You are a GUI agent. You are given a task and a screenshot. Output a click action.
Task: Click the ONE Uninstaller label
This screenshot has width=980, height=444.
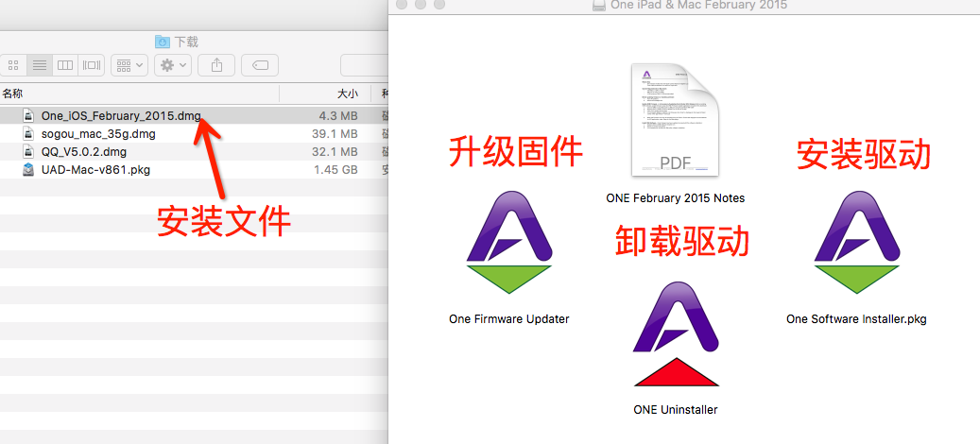pyautogui.click(x=675, y=410)
